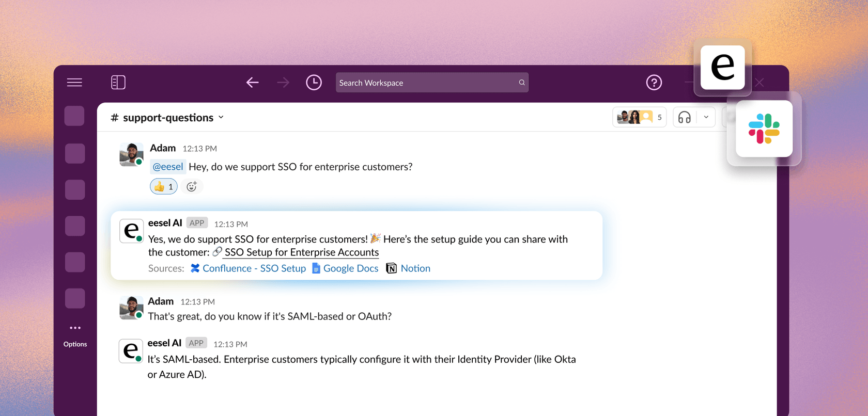
Task: Click the Slack logo icon
Action: (764, 129)
